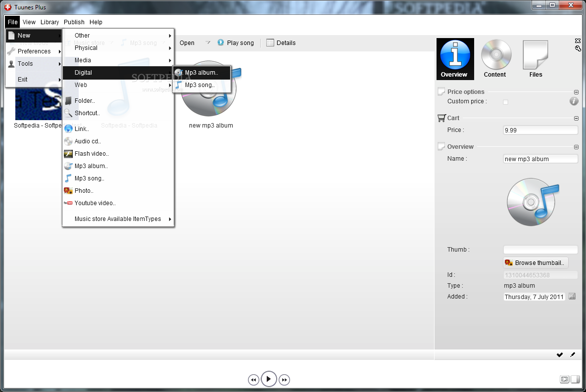Click the Details toolbar item

[281, 43]
